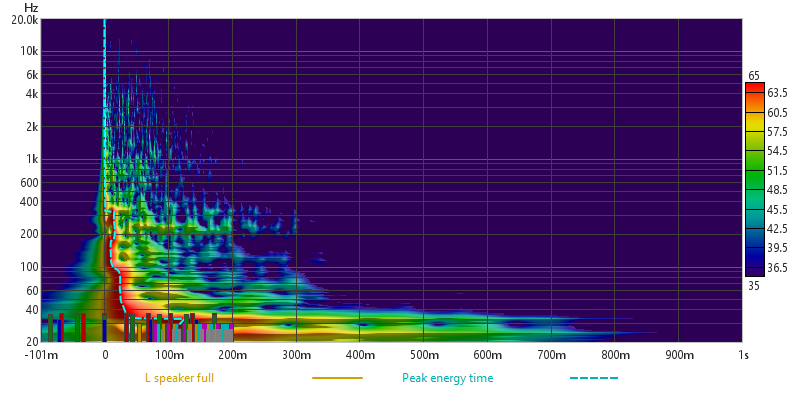Screen dimensions: 800x393
Task: Click the '63.5' color scale value
Action: click(777, 93)
